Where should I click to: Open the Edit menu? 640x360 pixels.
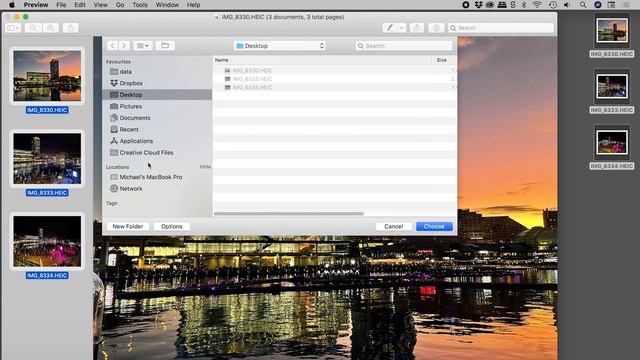[x=80, y=5]
